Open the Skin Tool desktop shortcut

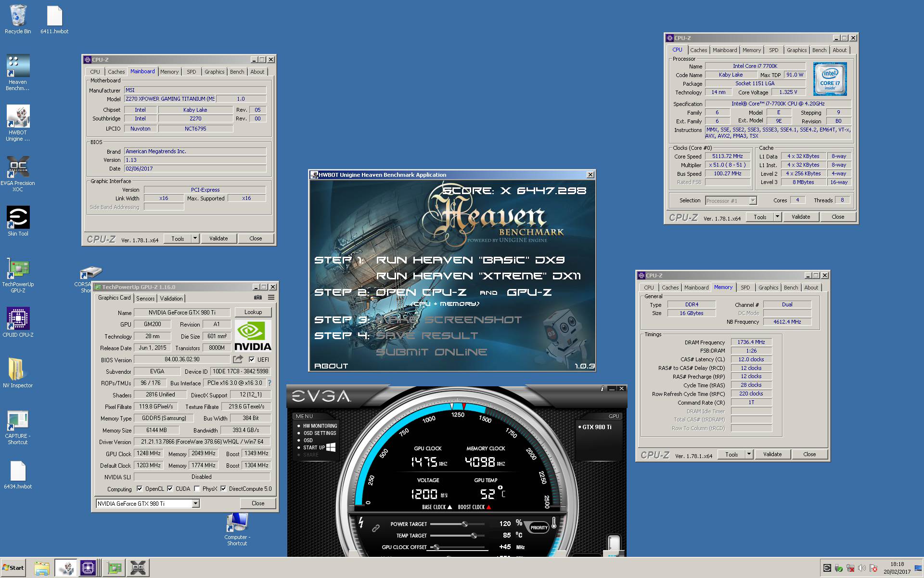(18, 221)
